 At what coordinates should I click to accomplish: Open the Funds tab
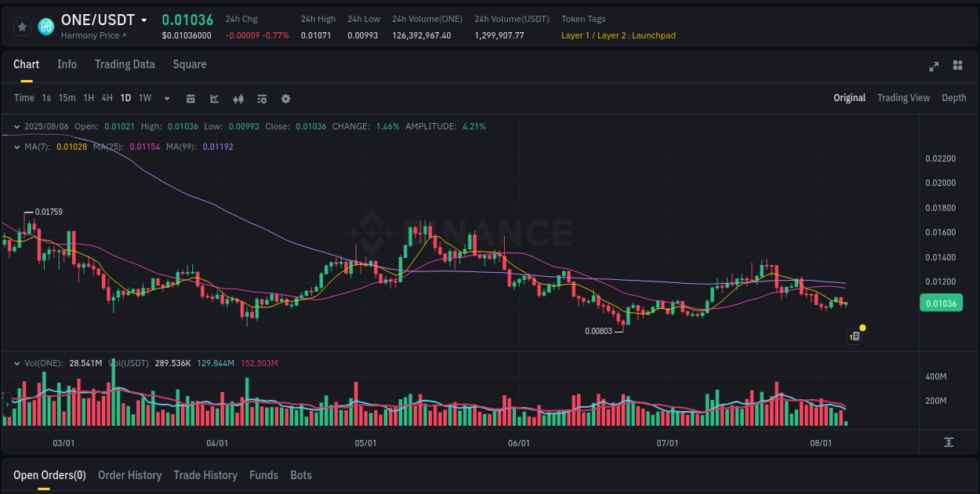pos(263,475)
